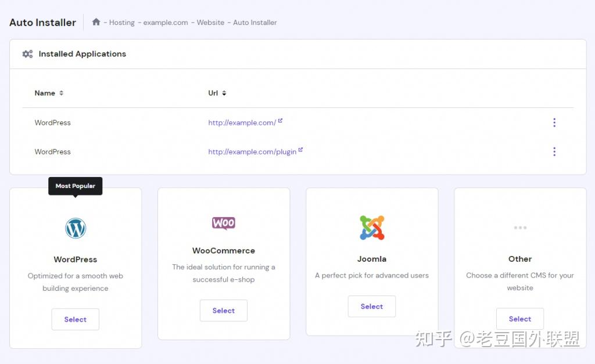Select WordPress for installation
This screenshot has height=364, width=595.
click(x=75, y=319)
